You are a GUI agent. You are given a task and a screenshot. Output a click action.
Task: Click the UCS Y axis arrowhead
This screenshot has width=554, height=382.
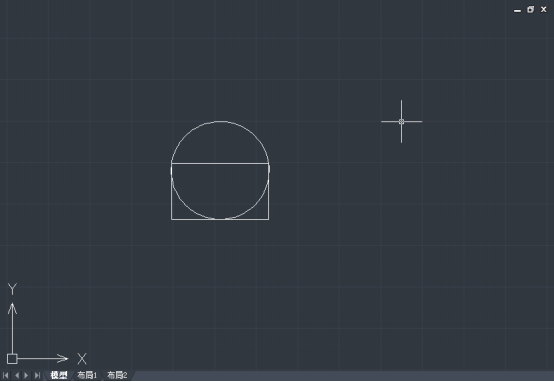pos(12,308)
